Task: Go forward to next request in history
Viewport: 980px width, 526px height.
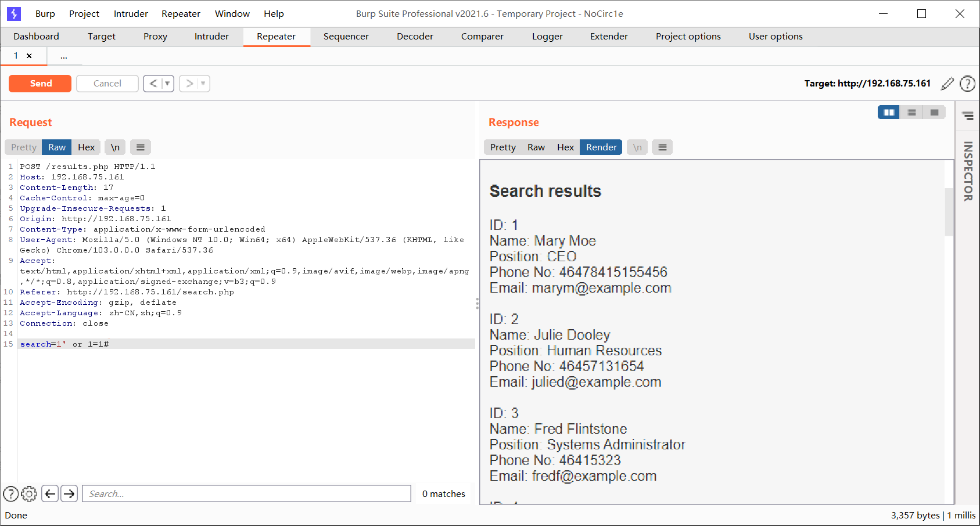Action: 189,84
